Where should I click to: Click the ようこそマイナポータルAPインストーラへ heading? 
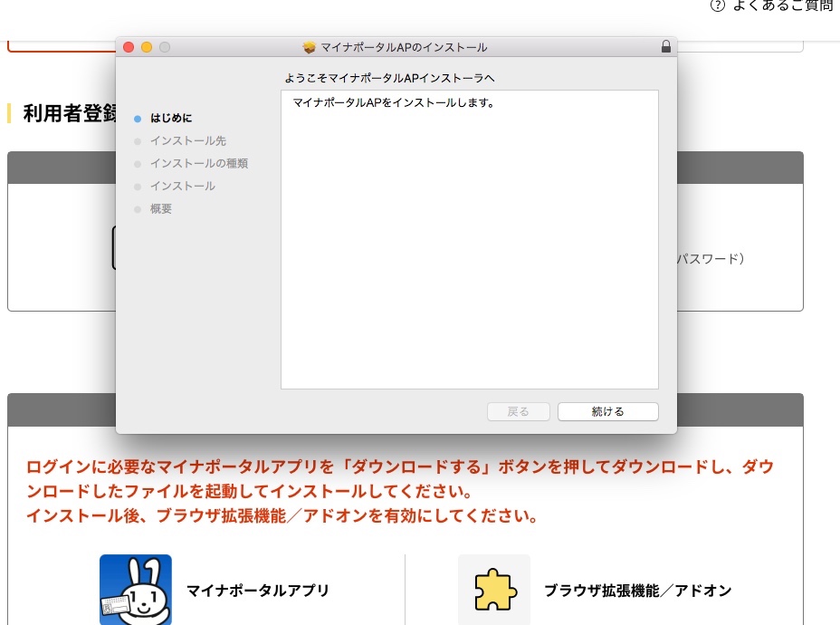(389, 78)
